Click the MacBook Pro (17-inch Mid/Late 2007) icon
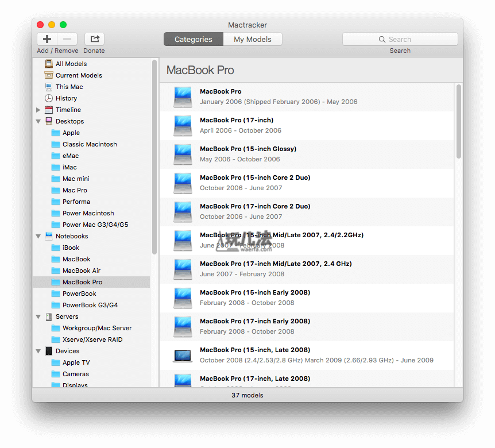Screen dimensions: 495x448 click(183, 269)
